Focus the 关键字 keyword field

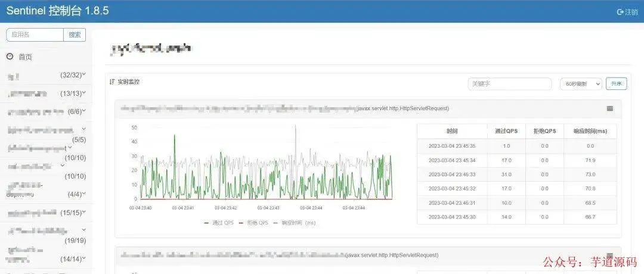510,83
